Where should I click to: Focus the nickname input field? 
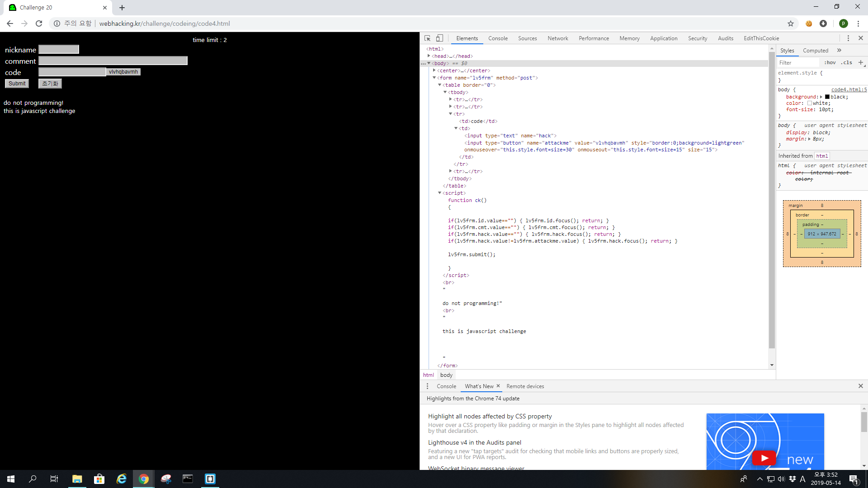(x=59, y=49)
